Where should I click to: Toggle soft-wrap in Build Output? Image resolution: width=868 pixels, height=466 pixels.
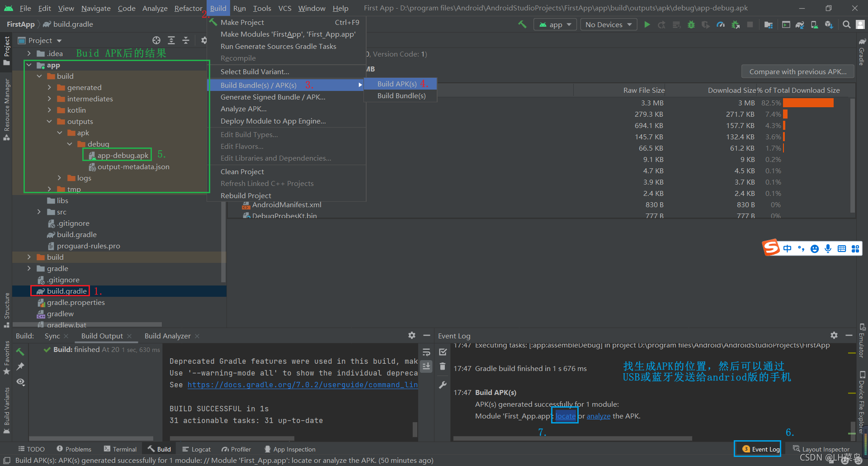click(x=426, y=352)
